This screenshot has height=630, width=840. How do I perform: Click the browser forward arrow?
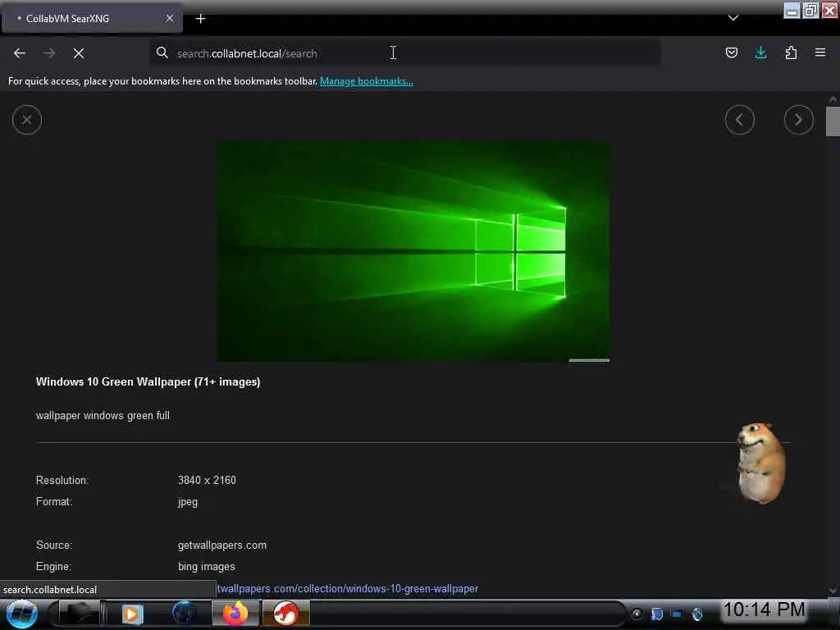coord(49,53)
